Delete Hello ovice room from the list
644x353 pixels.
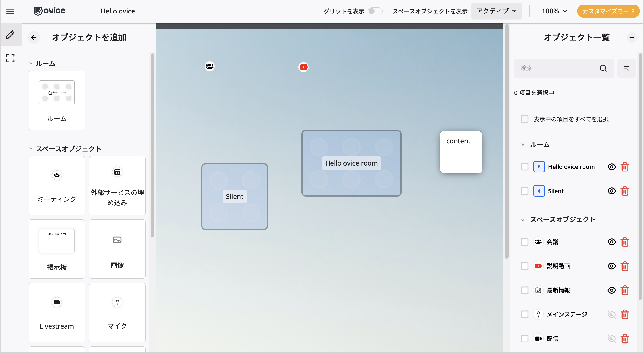tap(625, 167)
